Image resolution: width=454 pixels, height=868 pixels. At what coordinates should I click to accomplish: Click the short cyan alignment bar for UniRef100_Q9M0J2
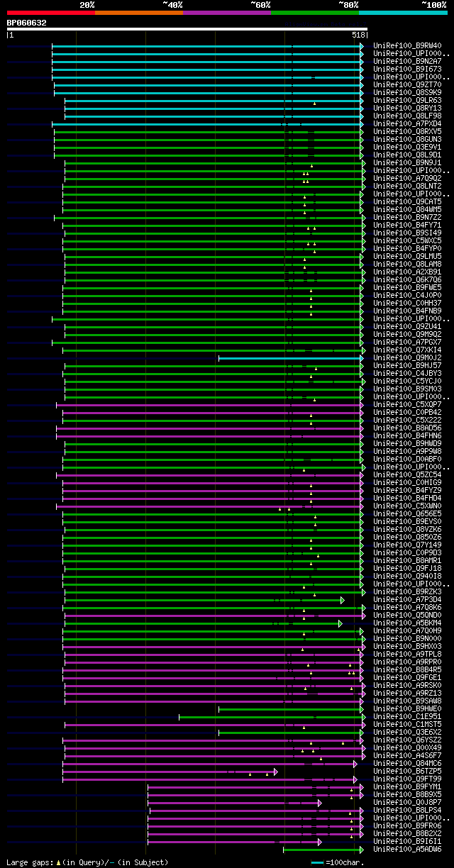click(x=291, y=358)
